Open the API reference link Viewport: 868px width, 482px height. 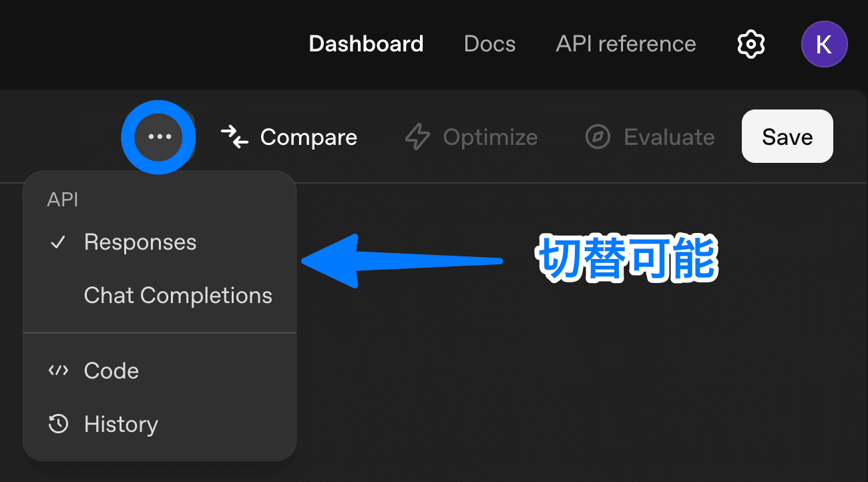[x=626, y=44]
